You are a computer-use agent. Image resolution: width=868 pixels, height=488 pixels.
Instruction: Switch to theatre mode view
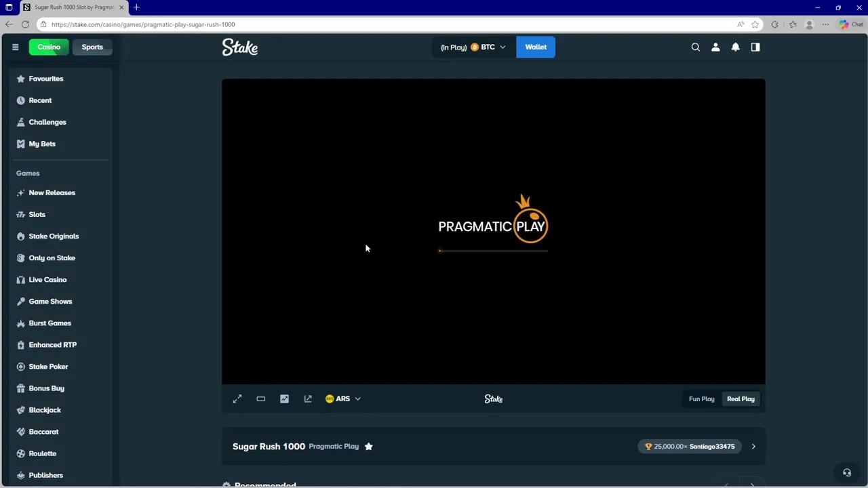[260, 399]
